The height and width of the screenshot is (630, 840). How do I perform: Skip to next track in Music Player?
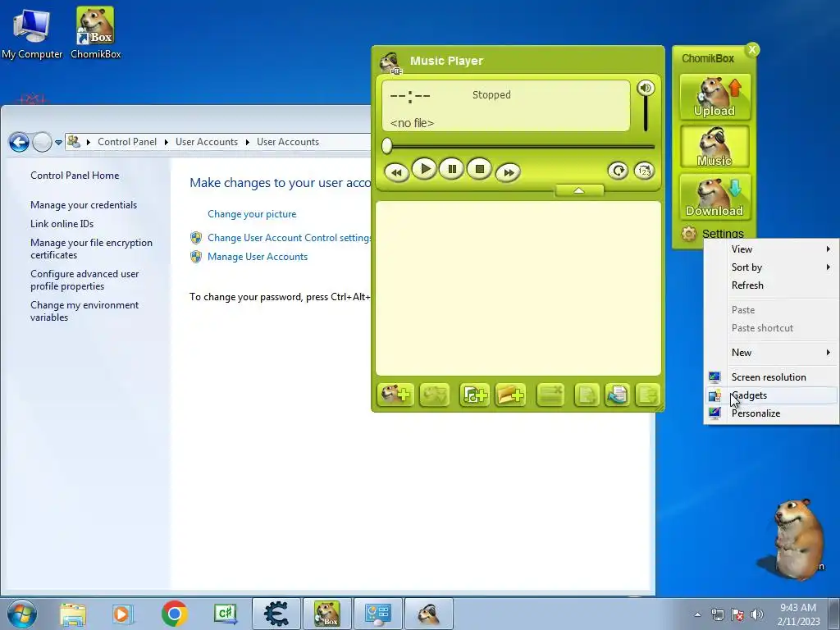pyautogui.click(x=508, y=172)
